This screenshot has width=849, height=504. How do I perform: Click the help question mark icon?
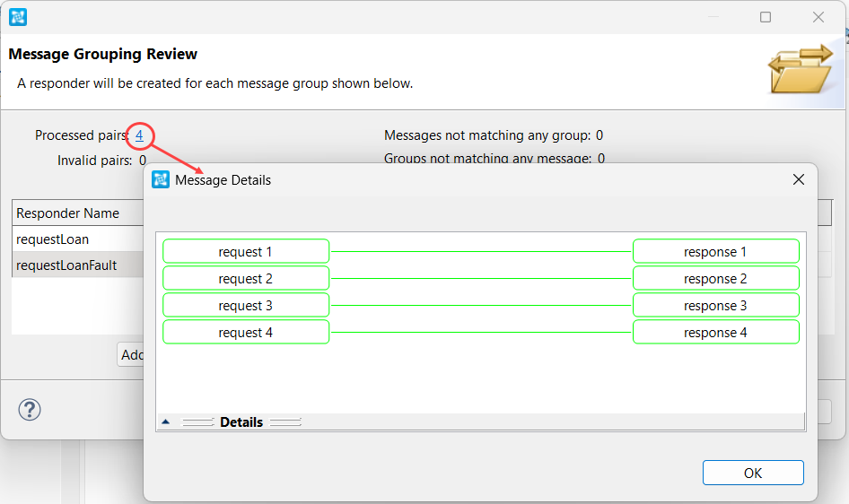pyautogui.click(x=30, y=409)
